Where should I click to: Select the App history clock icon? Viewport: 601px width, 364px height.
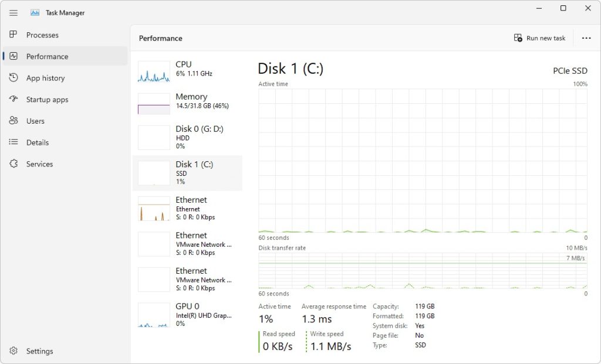point(13,78)
